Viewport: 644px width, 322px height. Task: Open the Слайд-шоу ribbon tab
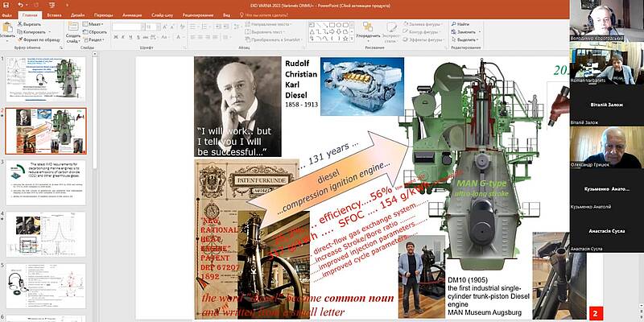[163, 15]
